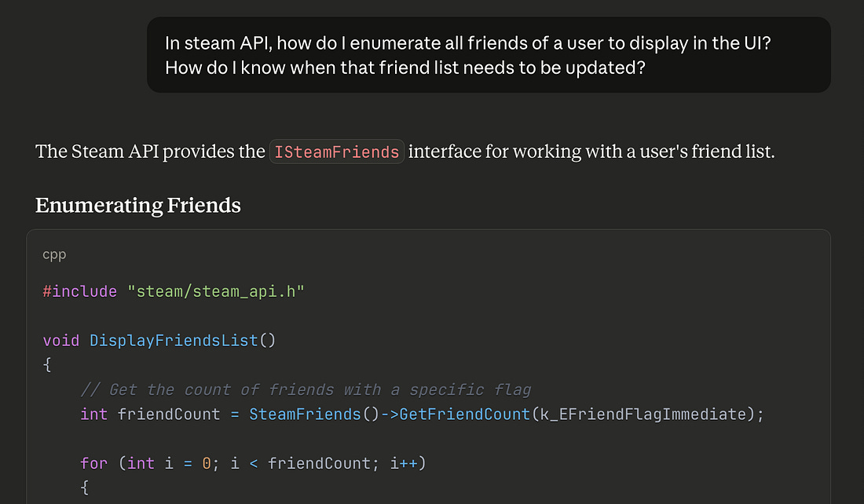This screenshot has width=864, height=504.
Task: Click the intro sentence 'The Steam API provides the'
Action: [x=151, y=152]
